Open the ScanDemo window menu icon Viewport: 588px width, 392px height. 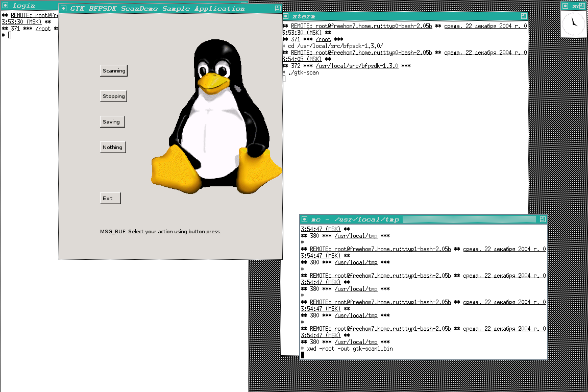(x=64, y=9)
